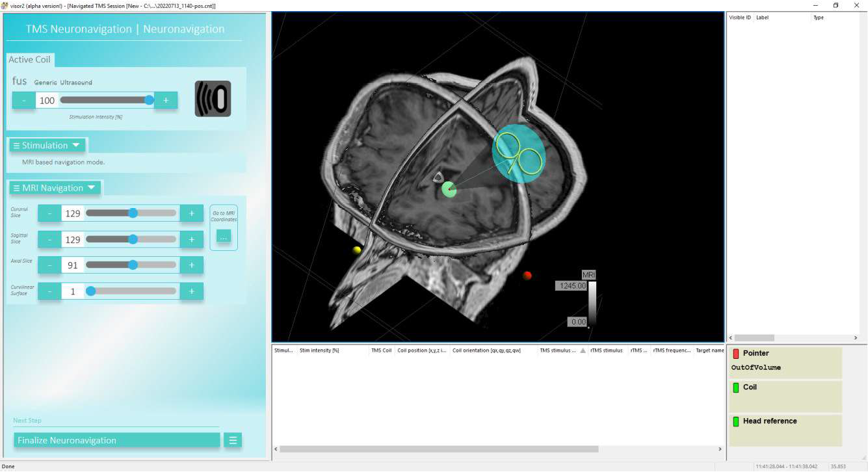Image resolution: width=868 pixels, height=472 pixels.
Task: Click the red Pointer status indicator
Action: pos(736,354)
